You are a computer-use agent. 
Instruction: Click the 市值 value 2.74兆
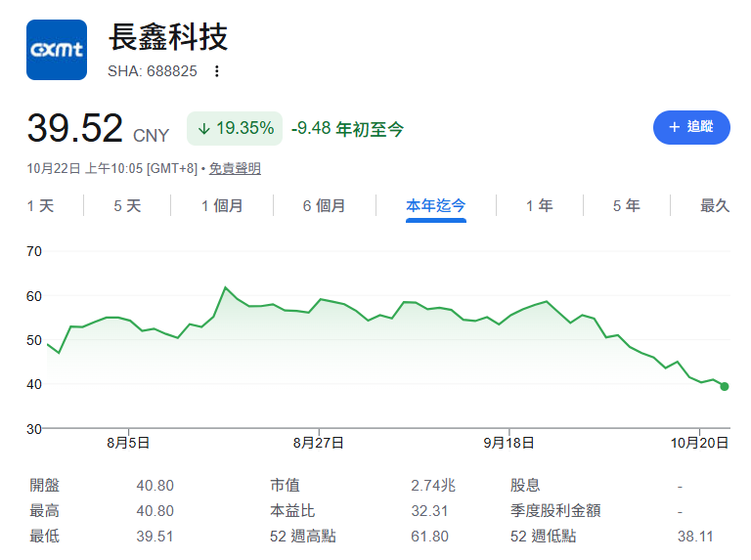[433, 486]
